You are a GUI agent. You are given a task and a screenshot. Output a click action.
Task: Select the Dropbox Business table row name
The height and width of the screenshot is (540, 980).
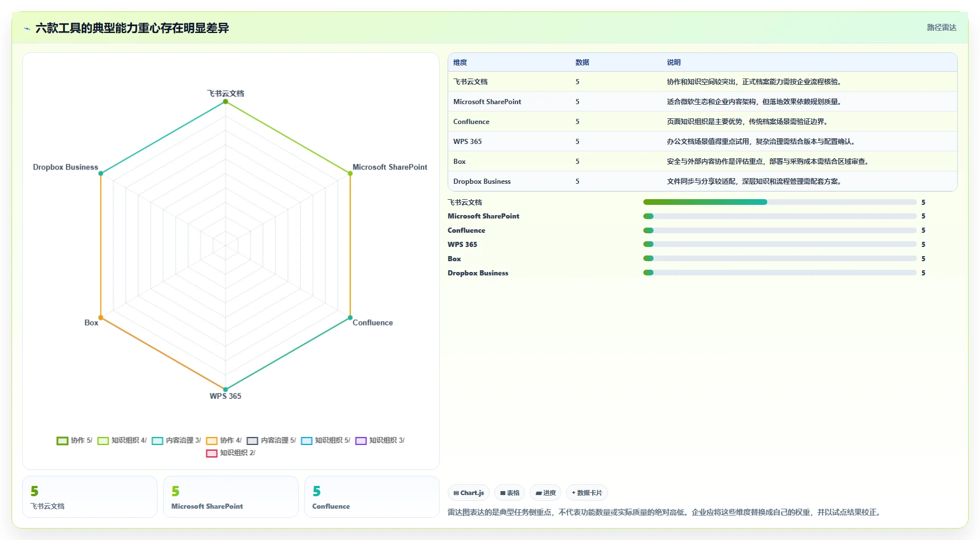482,182
